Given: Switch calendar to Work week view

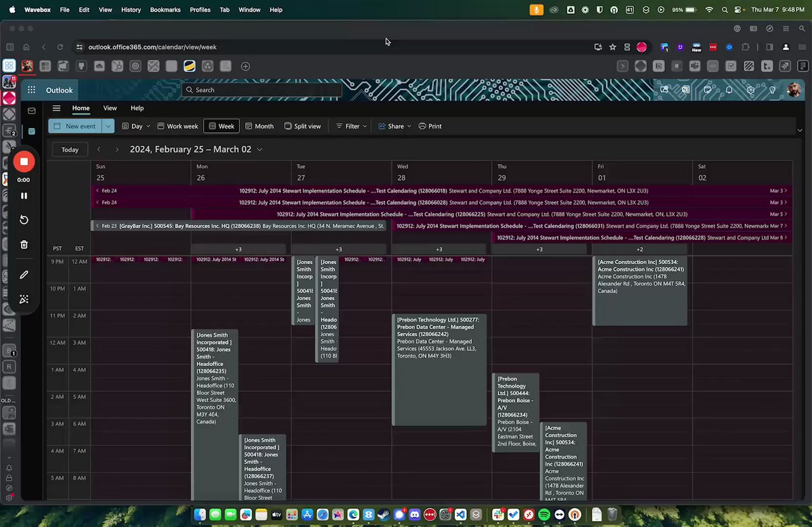Looking at the screenshot, I should pyautogui.click(x=178, y=126).
